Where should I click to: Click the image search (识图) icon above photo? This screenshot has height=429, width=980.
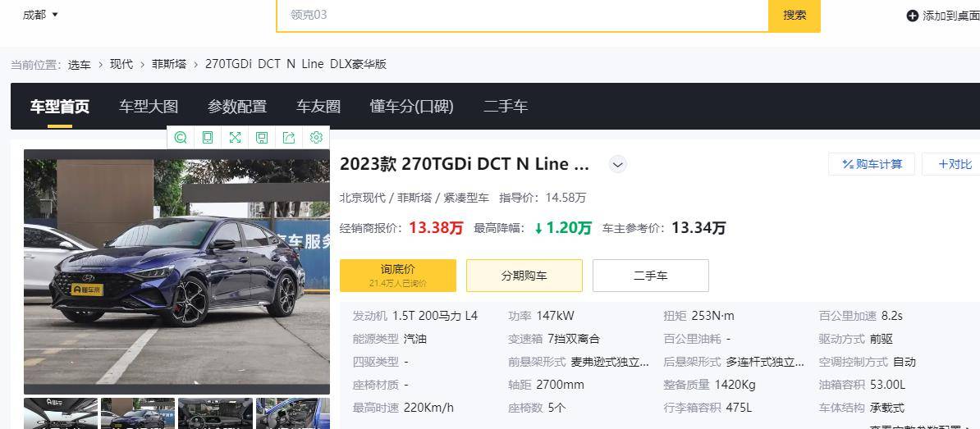click(181, 137)
